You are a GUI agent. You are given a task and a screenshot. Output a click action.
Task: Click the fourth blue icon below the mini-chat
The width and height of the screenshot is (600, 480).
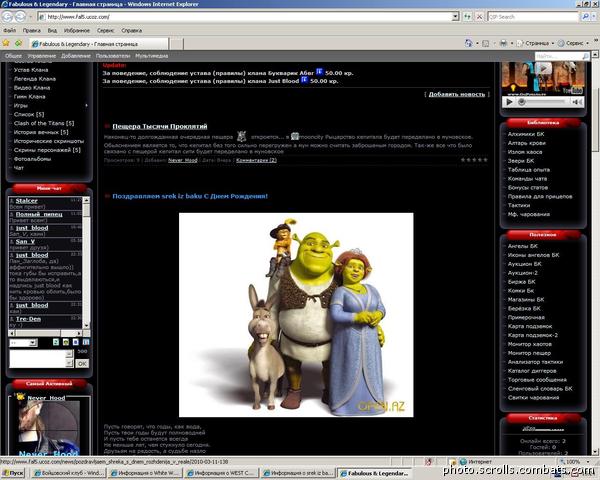click(x=86, y=342)
